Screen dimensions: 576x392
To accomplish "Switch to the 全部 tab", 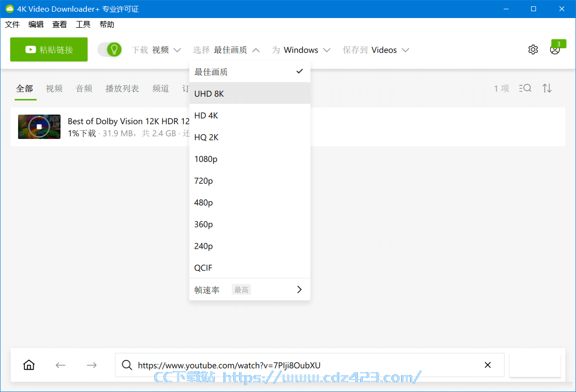I will click(24, 88).
